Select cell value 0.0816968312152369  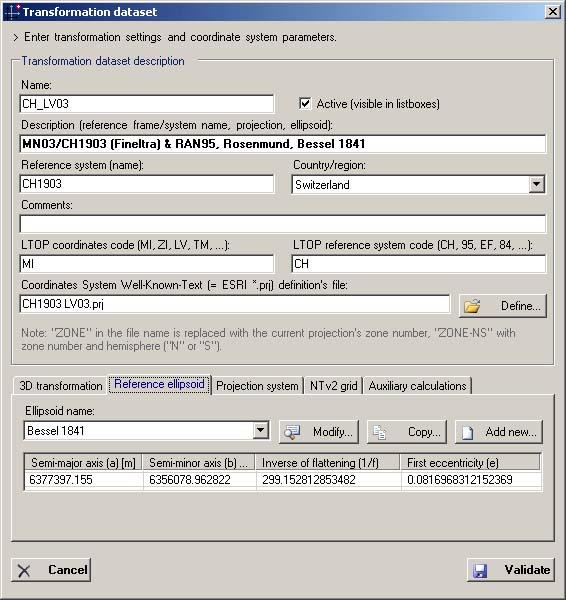(470, 480)
